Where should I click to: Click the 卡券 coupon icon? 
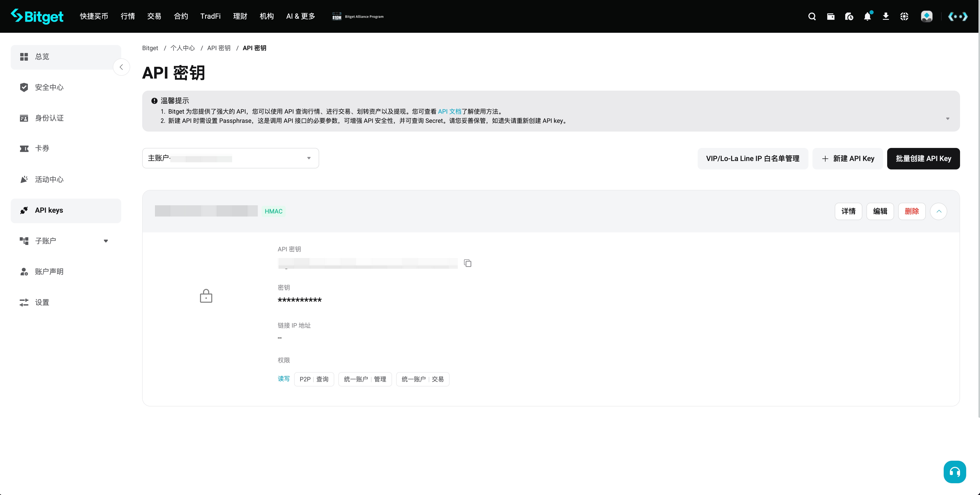click(x=24, y=148)
